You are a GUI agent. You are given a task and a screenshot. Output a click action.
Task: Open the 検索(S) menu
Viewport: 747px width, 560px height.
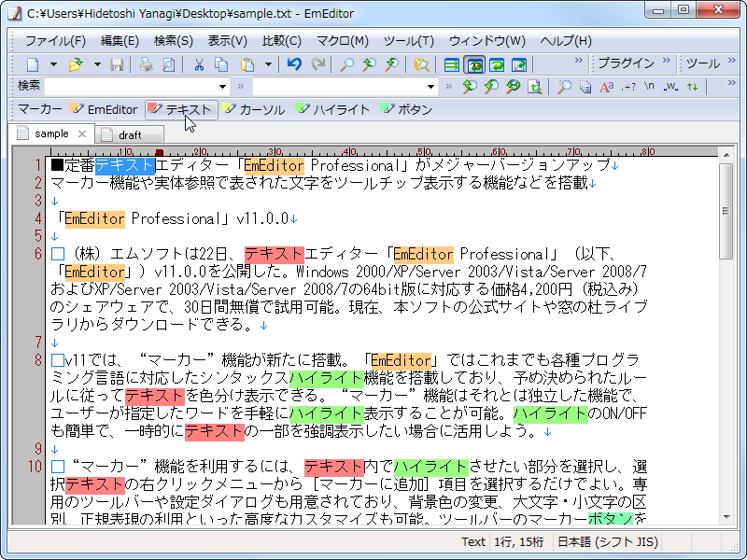[174, 41]
